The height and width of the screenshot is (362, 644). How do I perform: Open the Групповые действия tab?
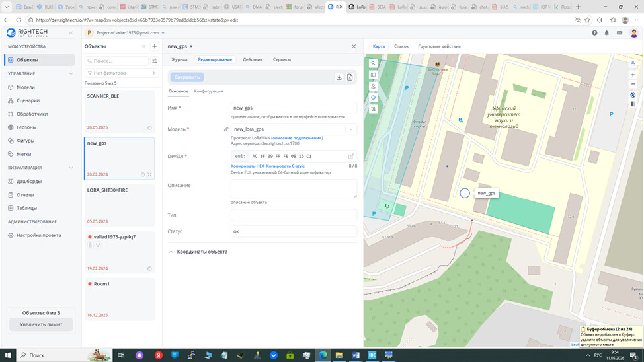click(x=439, y=46)
